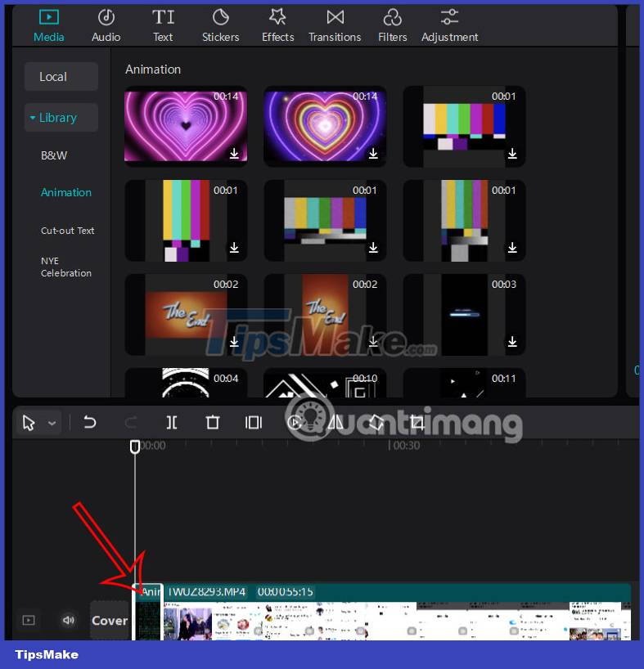This screenshot has width=644, height=669.
Task: Open the NYE Celebration category
Action: point(65,267)
